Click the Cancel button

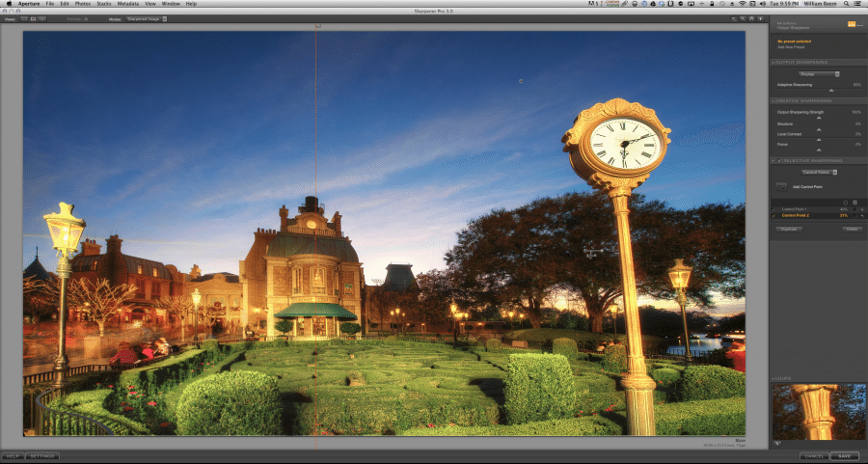814,456
